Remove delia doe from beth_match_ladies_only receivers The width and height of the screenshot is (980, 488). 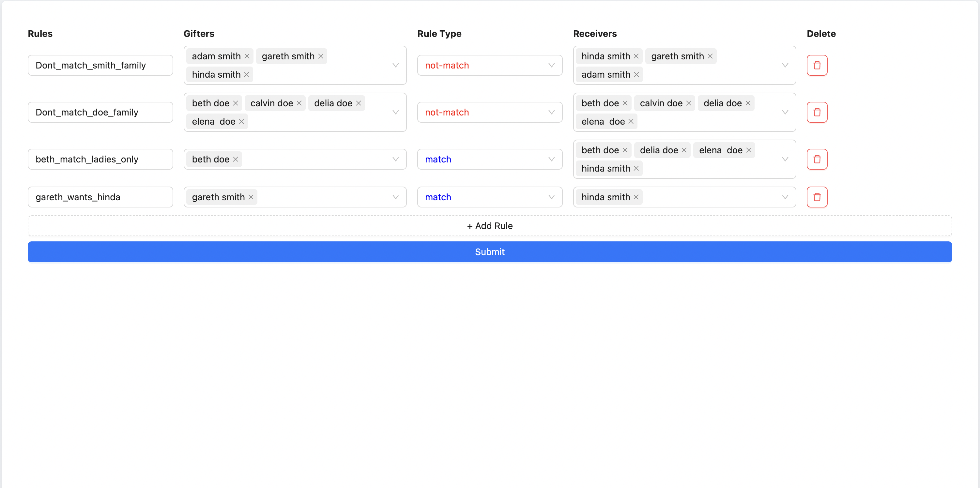[684, 150]
